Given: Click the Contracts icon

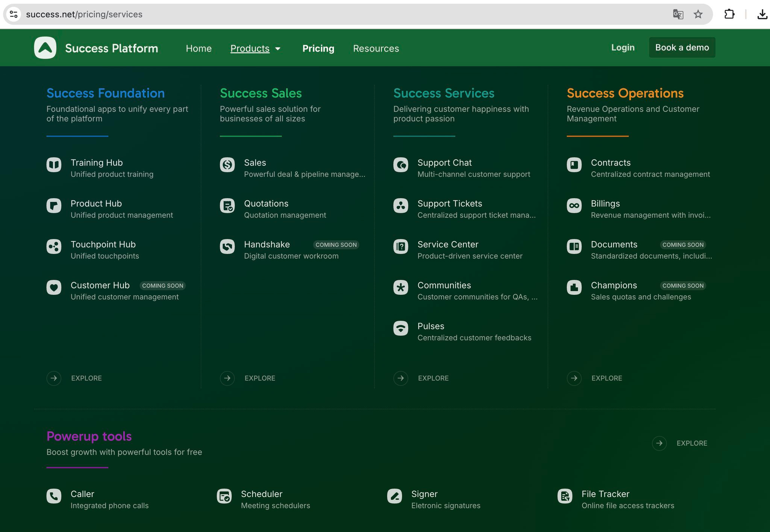Looking at the screenshot, I should click(574, 165).
